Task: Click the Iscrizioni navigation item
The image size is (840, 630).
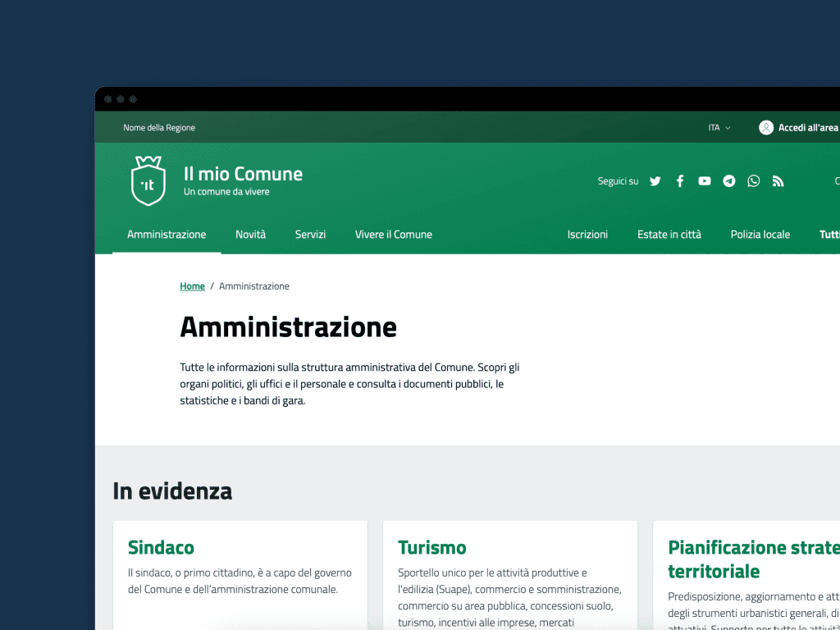Action: (587, 235)
